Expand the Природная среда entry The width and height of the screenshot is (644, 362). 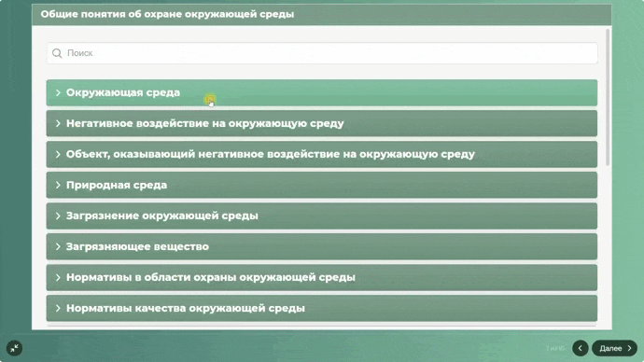322,185
